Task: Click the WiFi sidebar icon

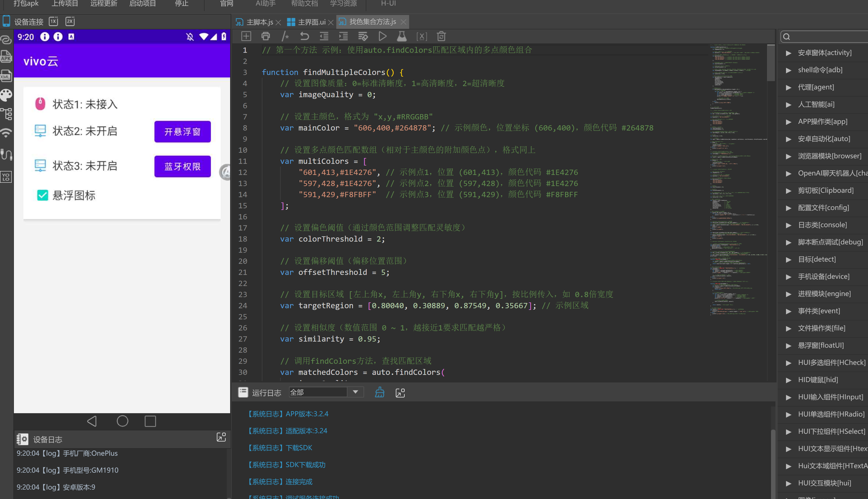Action: (x=6, y=133)
